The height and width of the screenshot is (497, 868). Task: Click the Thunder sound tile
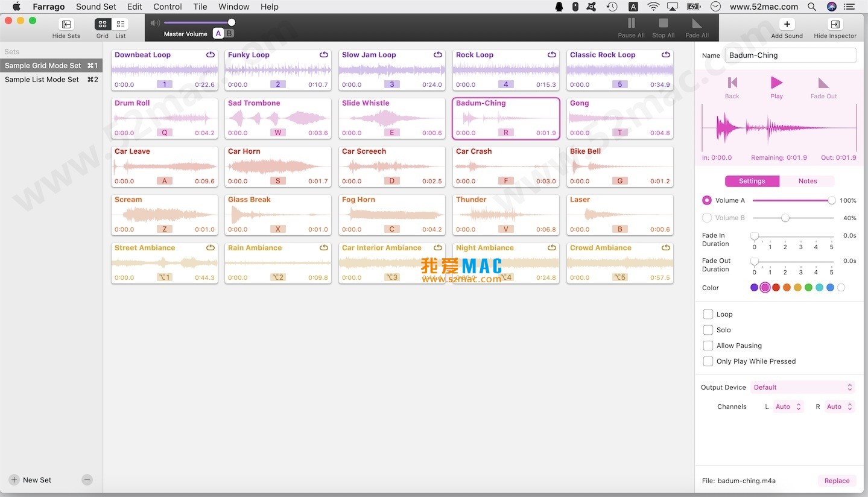506,215
